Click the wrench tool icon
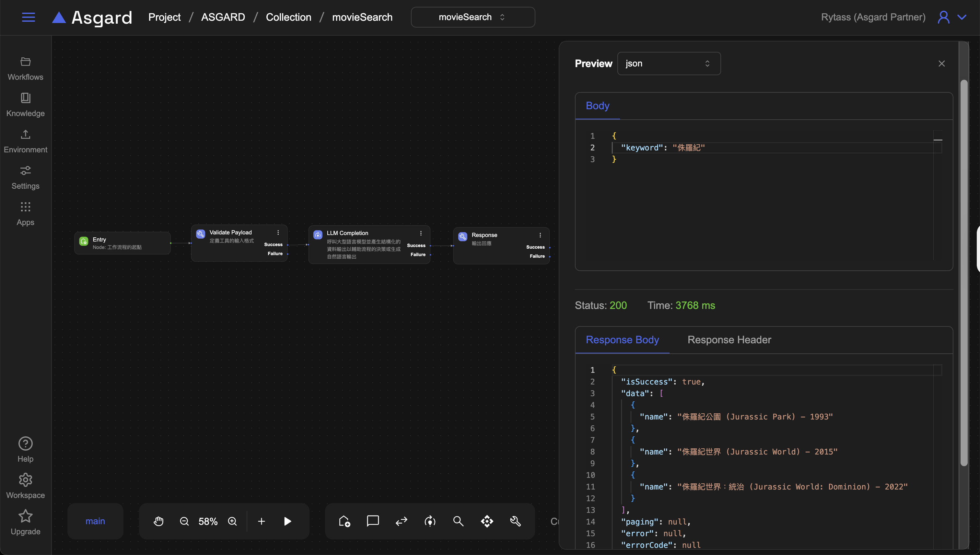 (516, 521)
